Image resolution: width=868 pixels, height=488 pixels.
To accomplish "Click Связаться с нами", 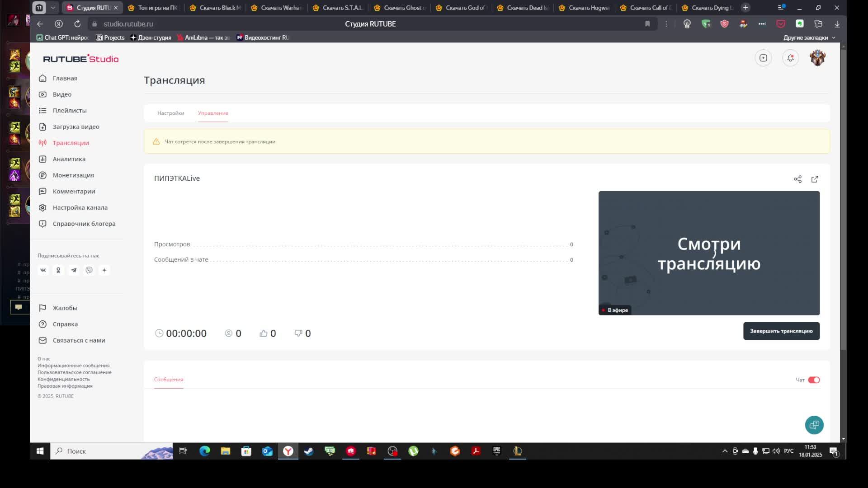I will tap(79, 341).
